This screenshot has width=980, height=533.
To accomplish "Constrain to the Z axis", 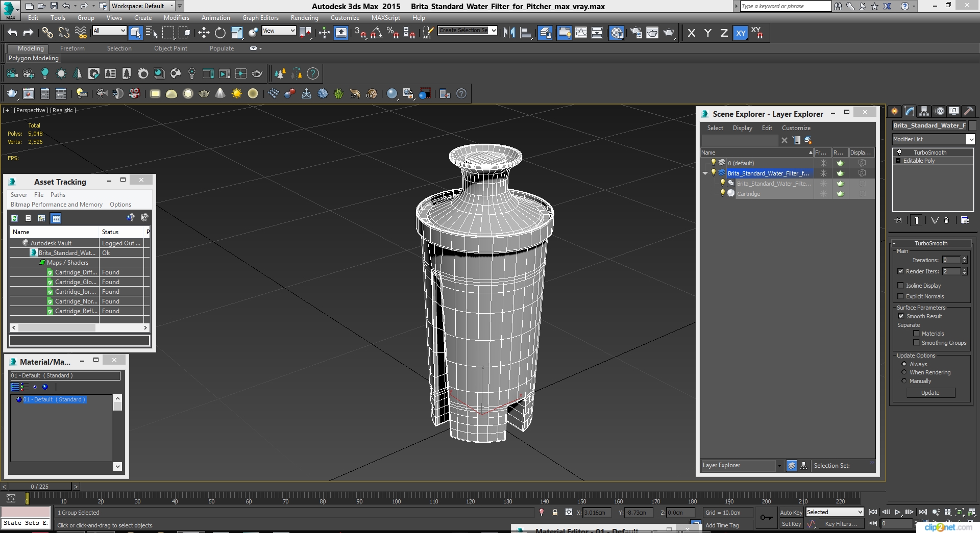I will point(724,33).
